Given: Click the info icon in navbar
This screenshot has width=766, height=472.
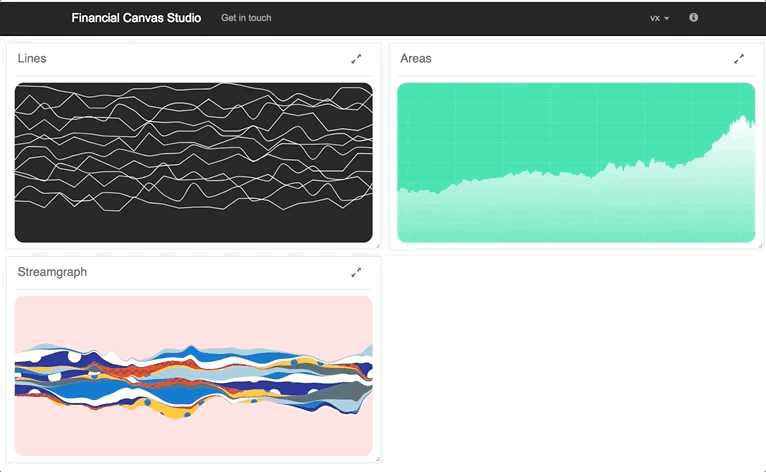Looking at the screenshot, I should [x=694, y=18].
